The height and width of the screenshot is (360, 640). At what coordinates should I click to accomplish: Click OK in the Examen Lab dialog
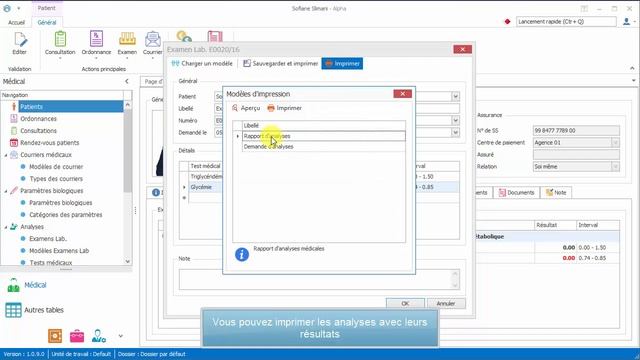click(x=405, y=303)
